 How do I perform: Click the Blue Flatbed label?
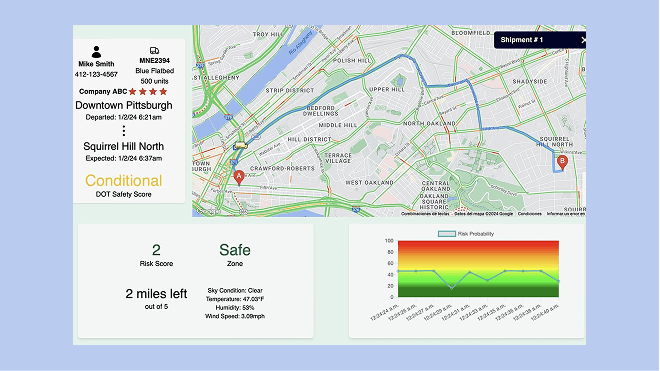click(154, 71)
